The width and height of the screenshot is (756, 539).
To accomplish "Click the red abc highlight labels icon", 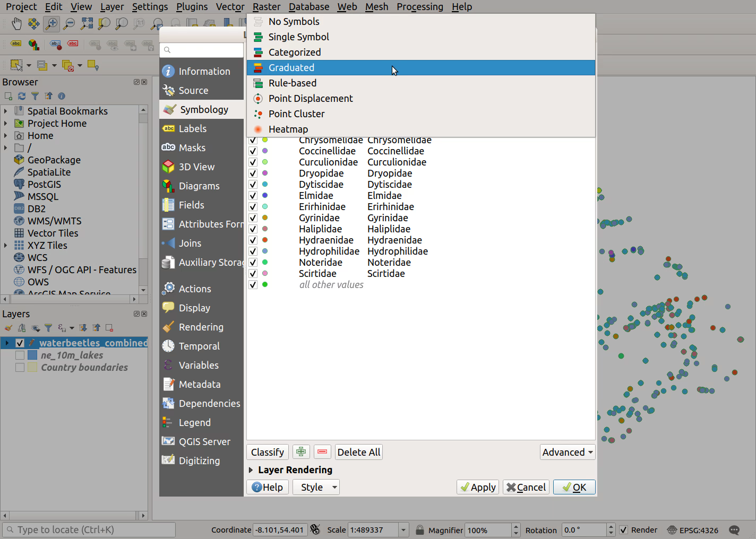I will (x=73, y=44).
